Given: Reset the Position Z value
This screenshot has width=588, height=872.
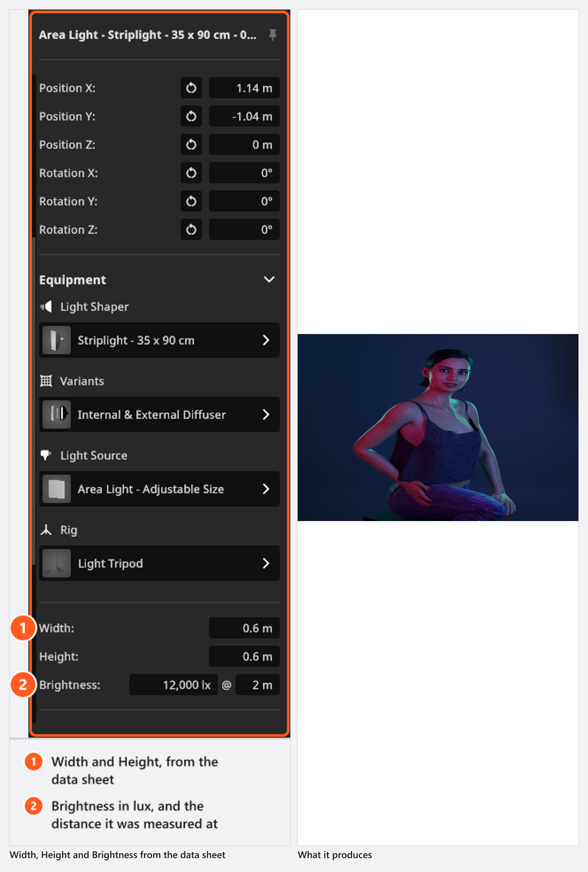Looking at the screenshot, I should (191, 145).
